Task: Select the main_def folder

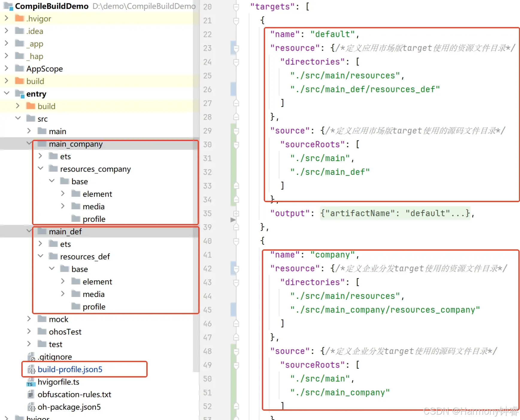Action: (65, 232)
